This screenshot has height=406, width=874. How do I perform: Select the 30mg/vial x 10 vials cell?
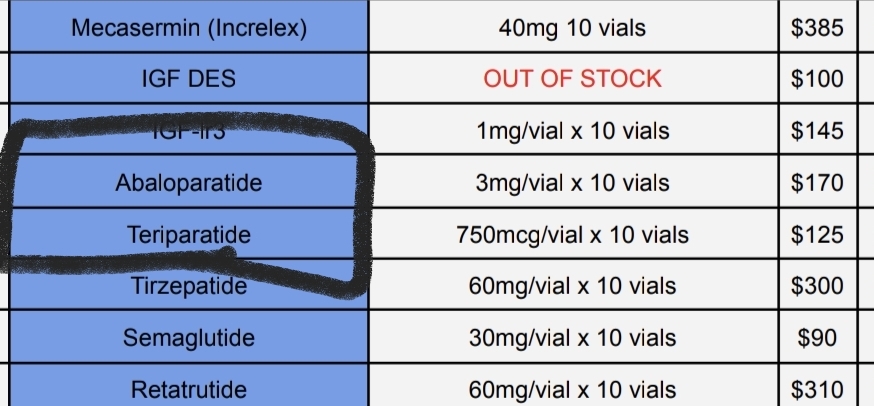point(572,338)
